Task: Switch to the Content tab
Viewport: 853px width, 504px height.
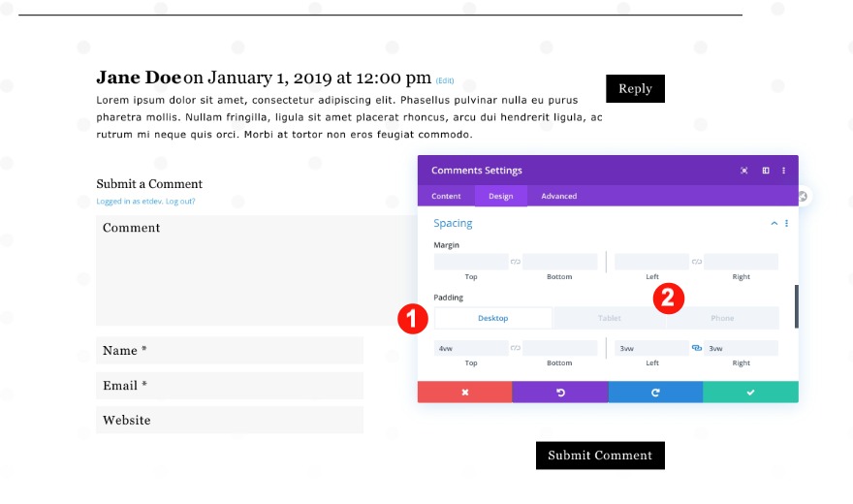Action: (x=446, y=196)
